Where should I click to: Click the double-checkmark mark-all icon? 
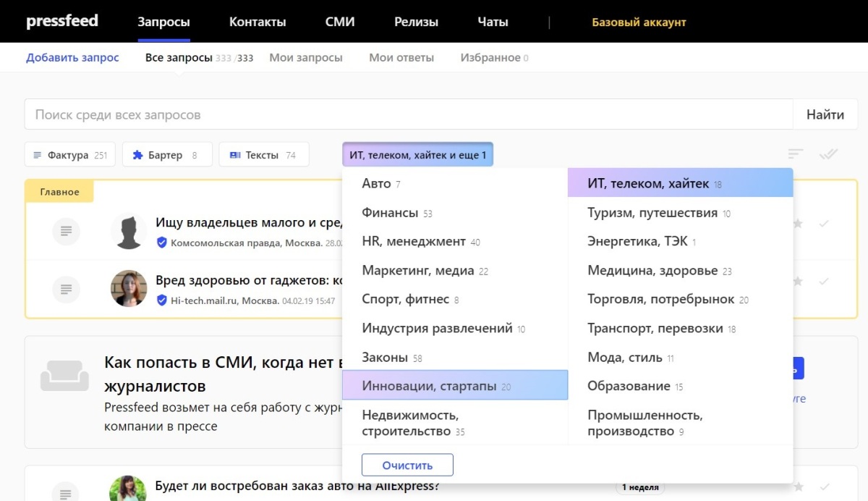(x=827, y=154)
